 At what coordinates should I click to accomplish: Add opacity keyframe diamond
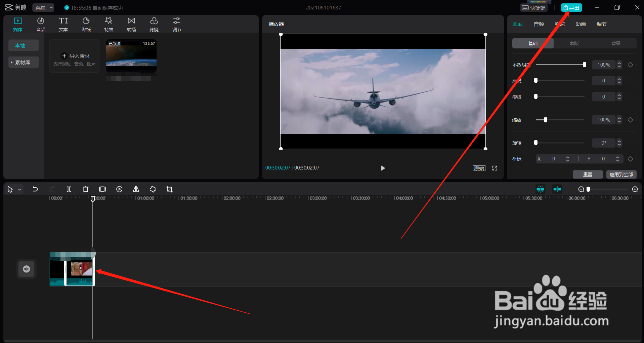(631, 65)
